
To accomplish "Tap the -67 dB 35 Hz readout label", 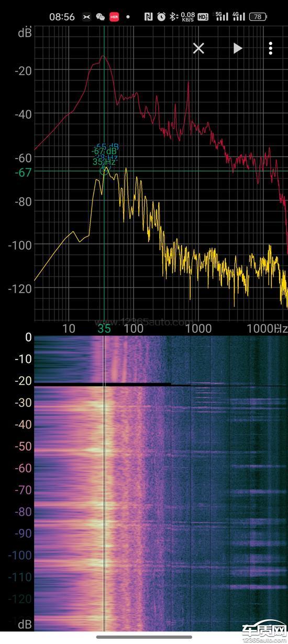I will click(105, 156).
